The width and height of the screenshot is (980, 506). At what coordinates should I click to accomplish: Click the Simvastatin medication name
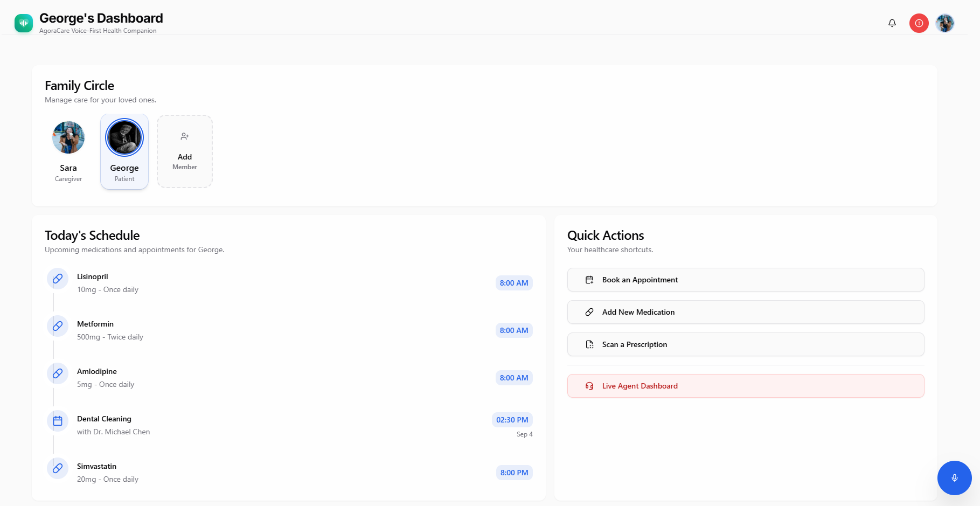click(96, 466)
